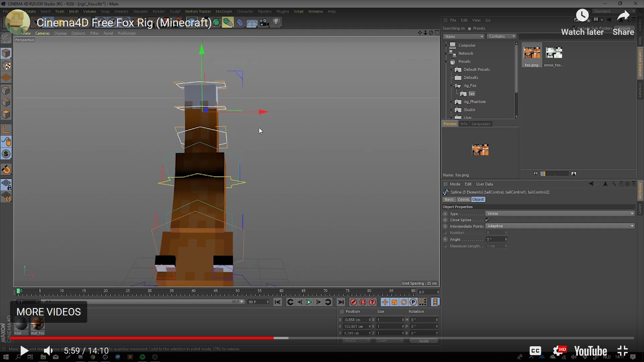Click go to end of timeline button
Image resolution: width=644 pixels, height=362 pixels.
341,302
